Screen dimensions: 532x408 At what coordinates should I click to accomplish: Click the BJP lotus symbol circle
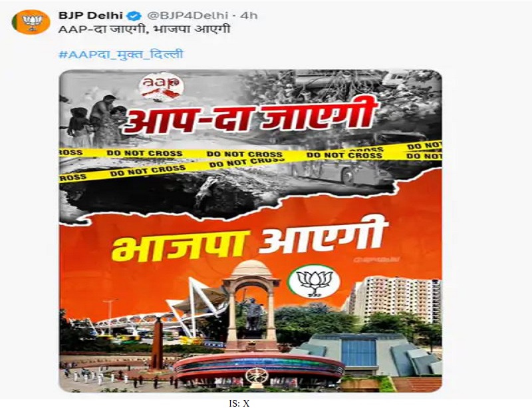[x=313, y=281]
